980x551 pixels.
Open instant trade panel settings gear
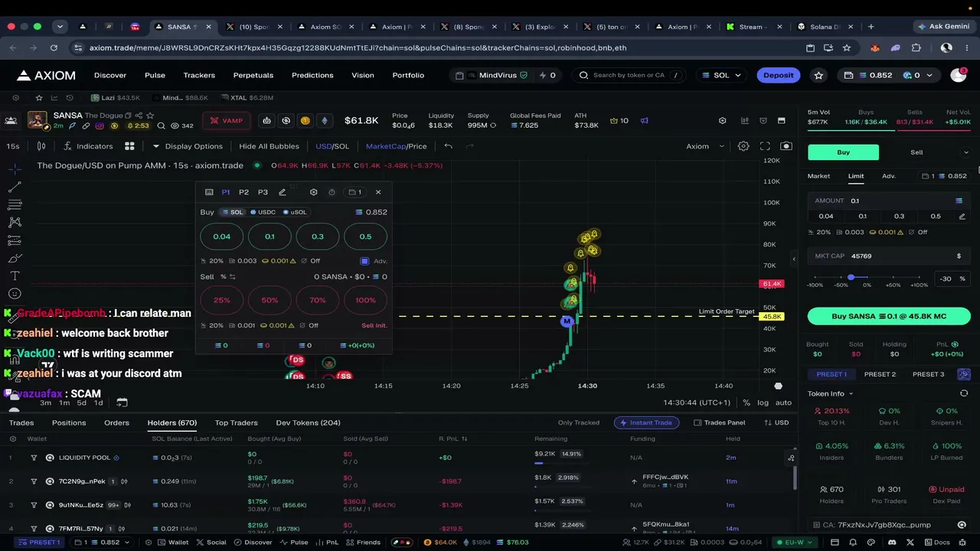coord(313,192)
